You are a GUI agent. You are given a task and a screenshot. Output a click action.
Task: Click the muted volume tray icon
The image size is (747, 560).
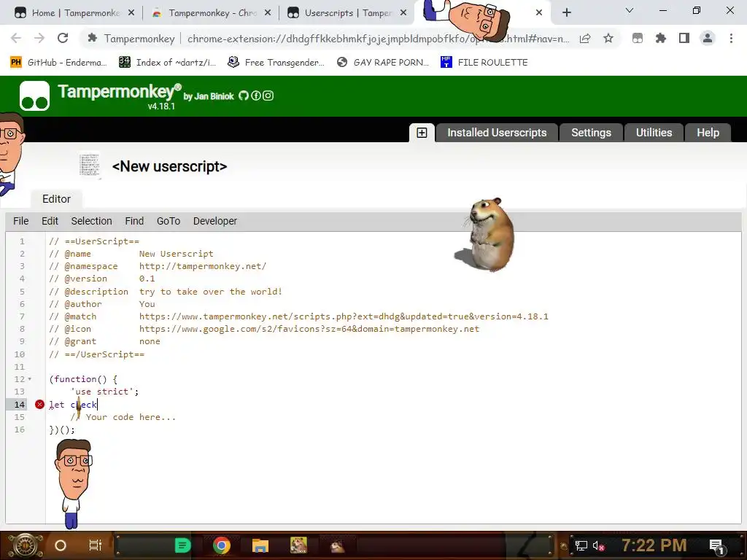[x=598, y=545]
